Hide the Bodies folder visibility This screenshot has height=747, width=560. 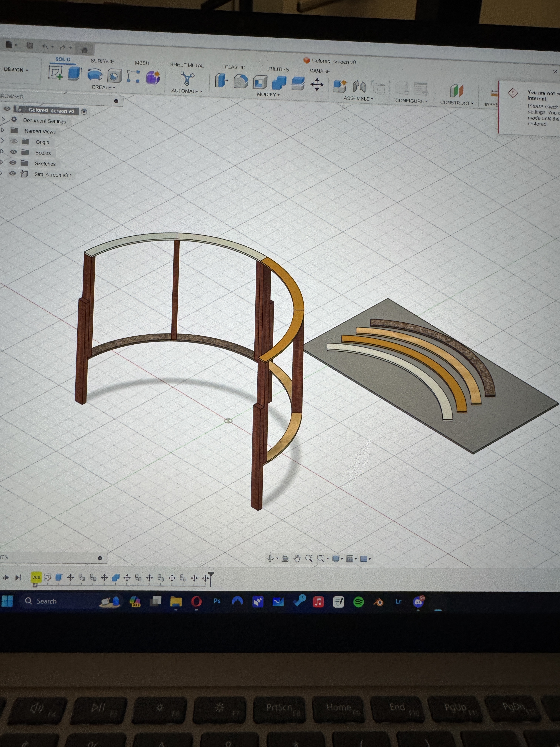(13, 152)
